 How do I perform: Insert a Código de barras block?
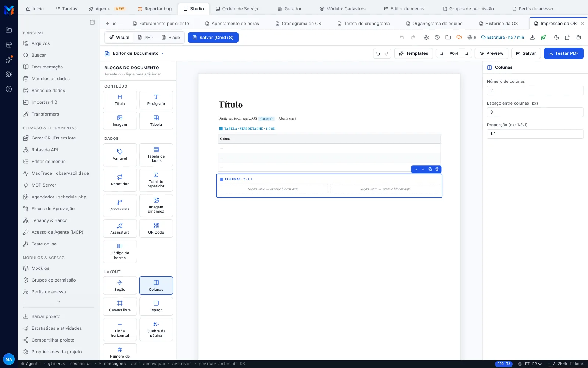coord(120,251)
